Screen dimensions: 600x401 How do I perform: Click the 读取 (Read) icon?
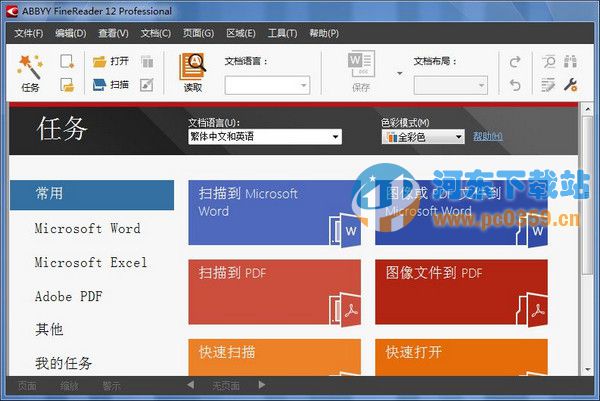coord(193,73)
